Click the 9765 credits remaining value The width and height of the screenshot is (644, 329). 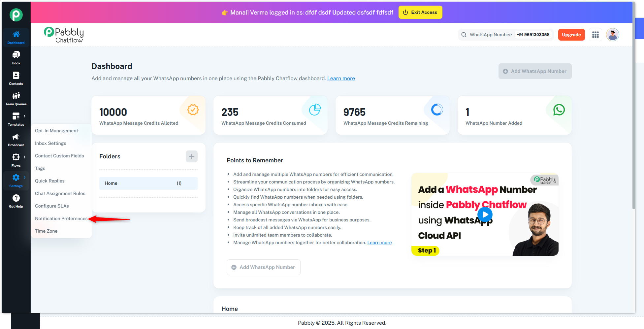pos(354,112)
